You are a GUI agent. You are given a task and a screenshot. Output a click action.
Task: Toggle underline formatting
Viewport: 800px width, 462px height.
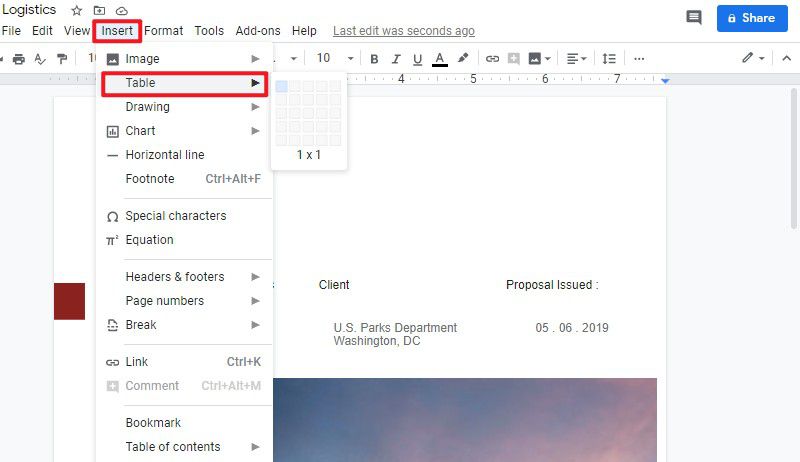(x=417, y=59)
